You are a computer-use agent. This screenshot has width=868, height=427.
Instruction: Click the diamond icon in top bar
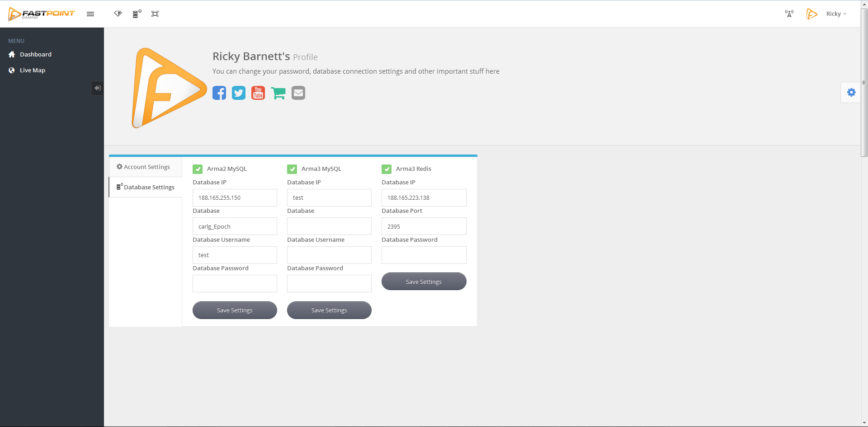(118, 14)
